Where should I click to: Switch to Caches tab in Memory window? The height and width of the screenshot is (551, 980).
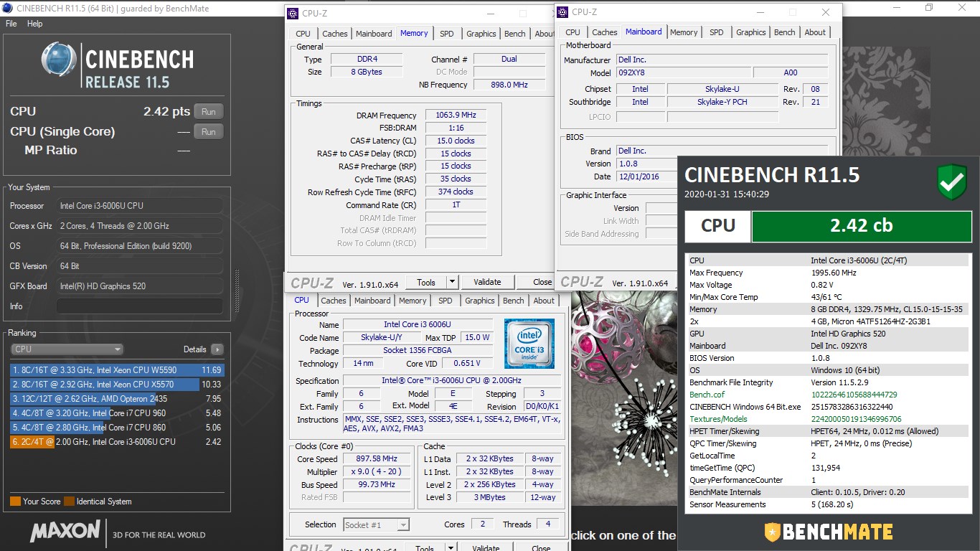point(335,34)
